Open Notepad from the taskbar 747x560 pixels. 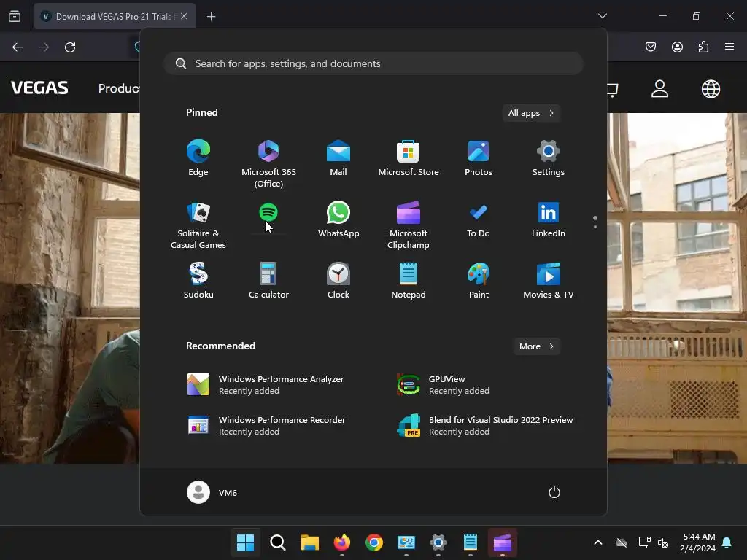[x=471, y=542]
